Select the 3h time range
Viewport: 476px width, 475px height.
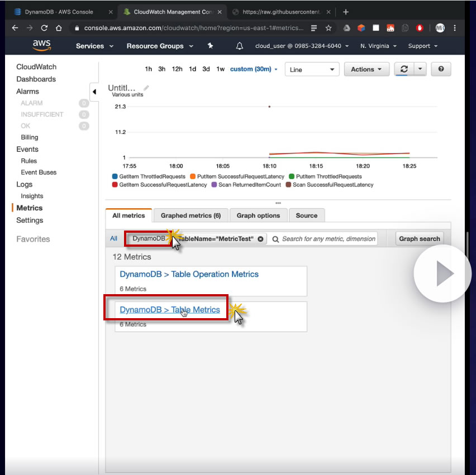click(x=162, y=69)
